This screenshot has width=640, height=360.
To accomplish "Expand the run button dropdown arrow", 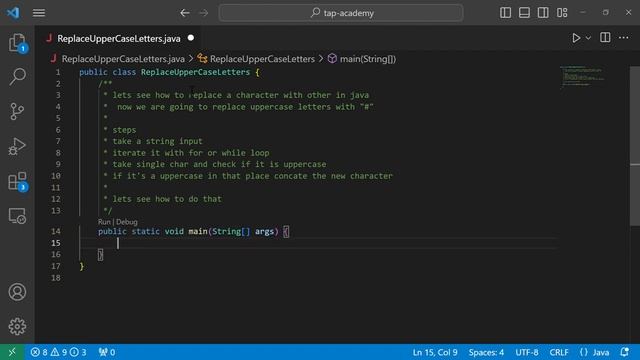I will tap(588, 38).
